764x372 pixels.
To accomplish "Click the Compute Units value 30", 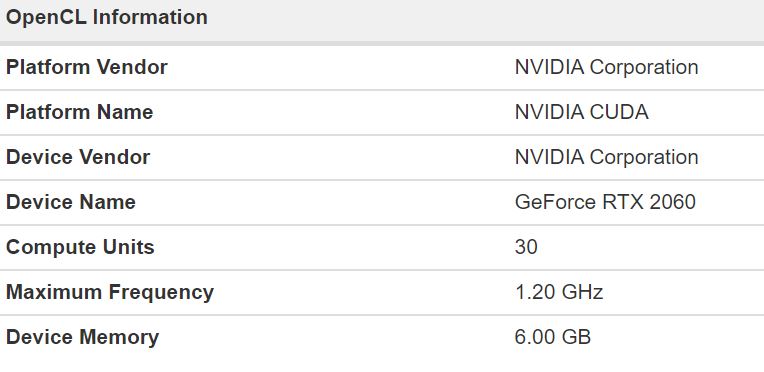I will 526,247.
